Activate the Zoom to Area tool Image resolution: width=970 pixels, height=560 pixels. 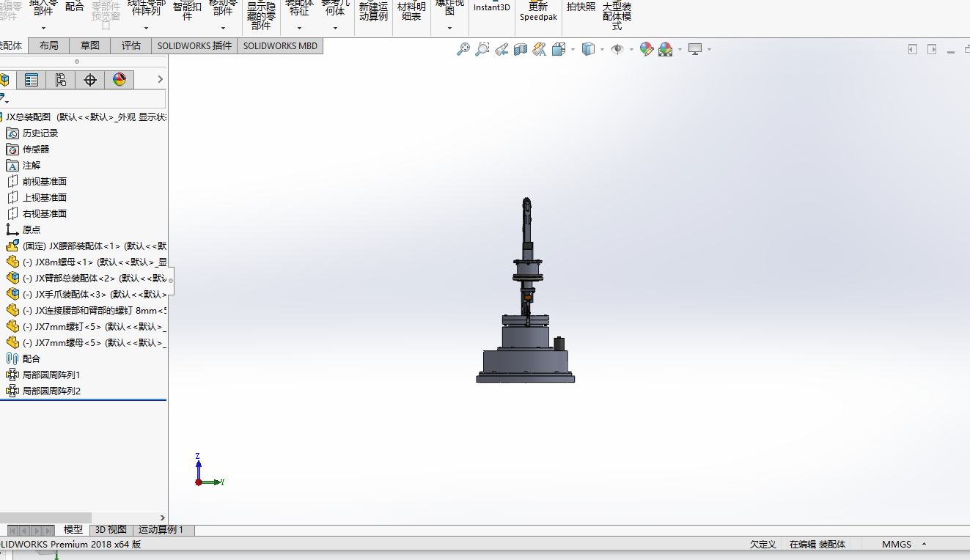coord(483,49)
